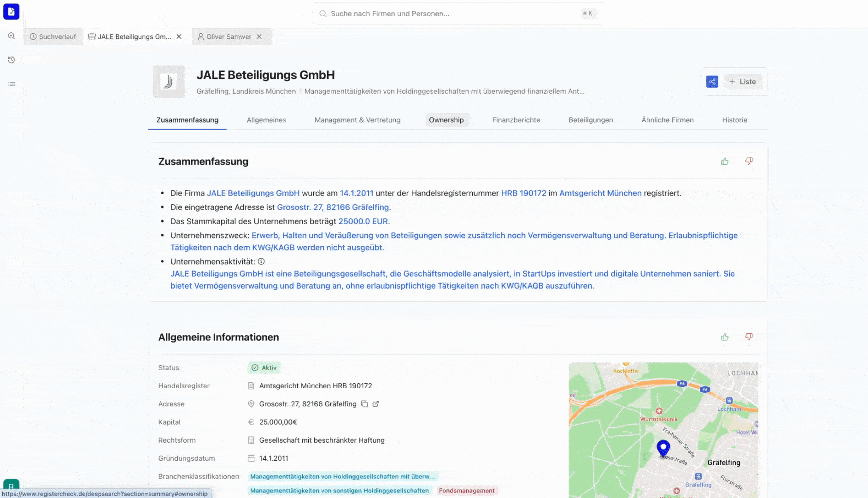Click the location pin icon beside Adresse
868x498 pixels.
(x=251, y=404)
